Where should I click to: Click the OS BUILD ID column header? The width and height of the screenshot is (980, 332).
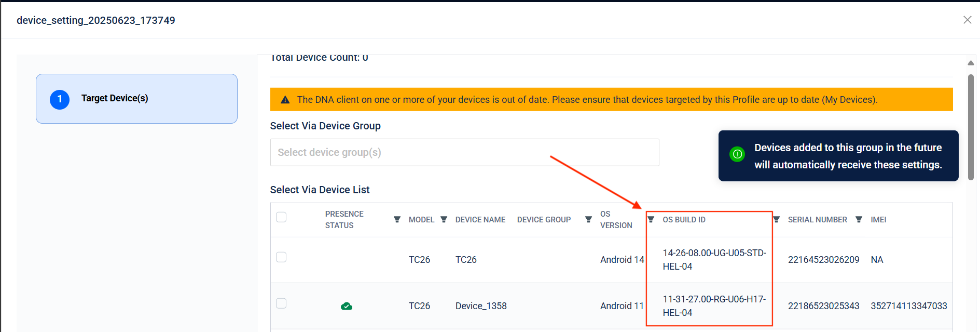(684, 220)
